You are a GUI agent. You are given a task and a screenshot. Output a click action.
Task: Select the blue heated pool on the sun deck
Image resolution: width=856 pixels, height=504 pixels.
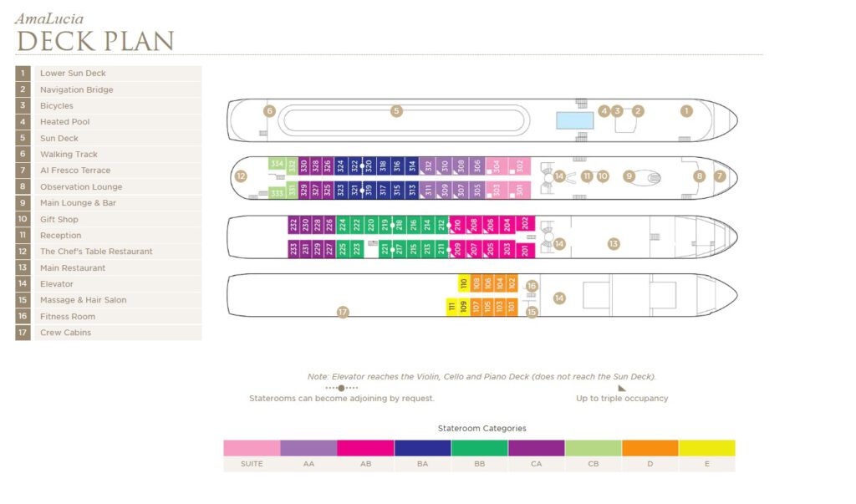tap(575, 120)
